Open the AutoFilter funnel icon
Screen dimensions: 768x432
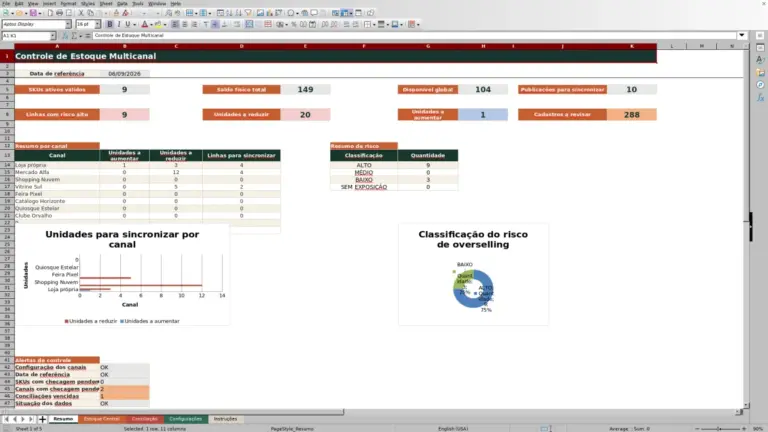248,13
